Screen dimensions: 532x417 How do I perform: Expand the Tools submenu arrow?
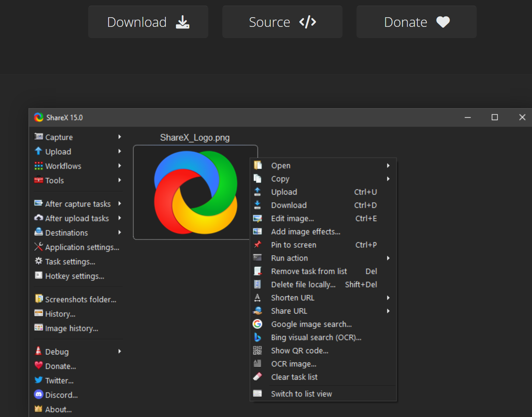pos(119,180)
